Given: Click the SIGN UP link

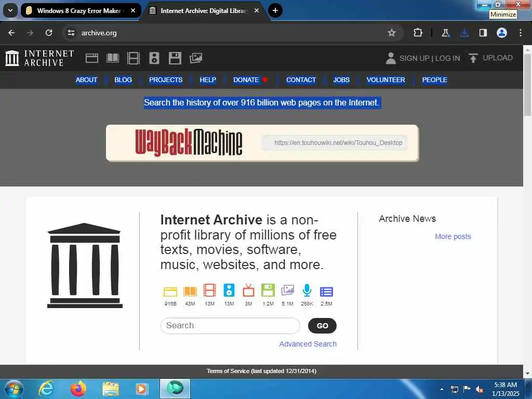Looking at the screenshot, I should point(414,58).
